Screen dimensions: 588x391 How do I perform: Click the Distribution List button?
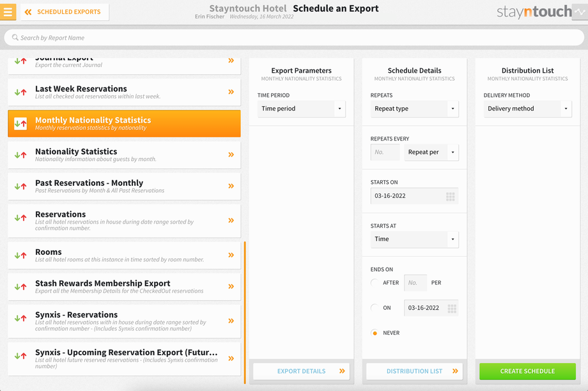click(414, 371)
